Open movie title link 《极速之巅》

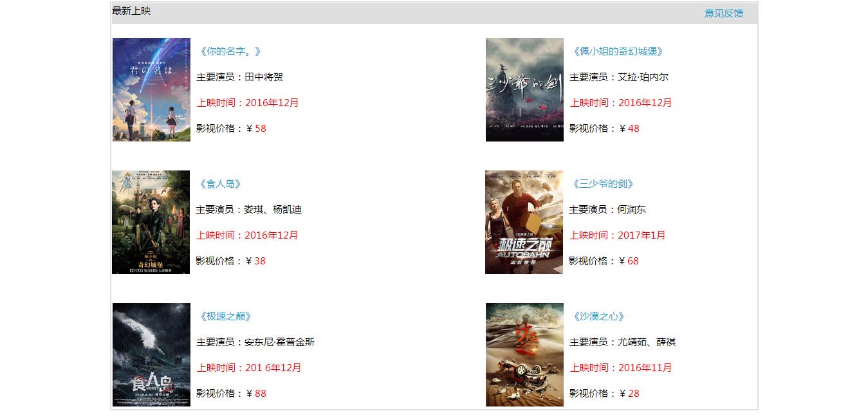point(225,316)
